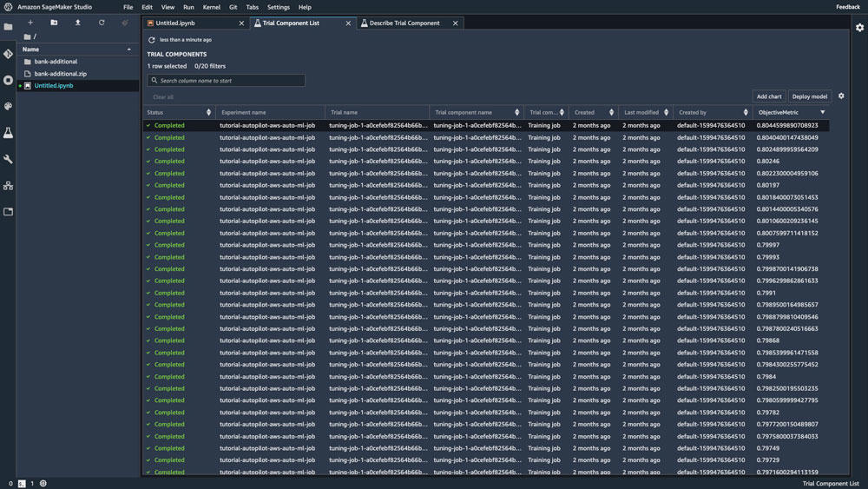This screenshot has height=489, width=868.
Task: Open the Help menu
Action: (305, 7)
